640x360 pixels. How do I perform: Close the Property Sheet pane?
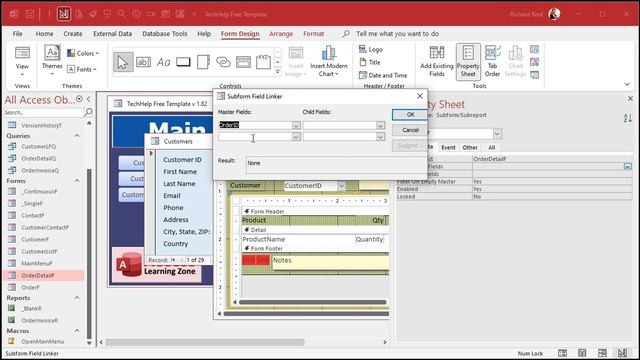[x=630, y=99]
